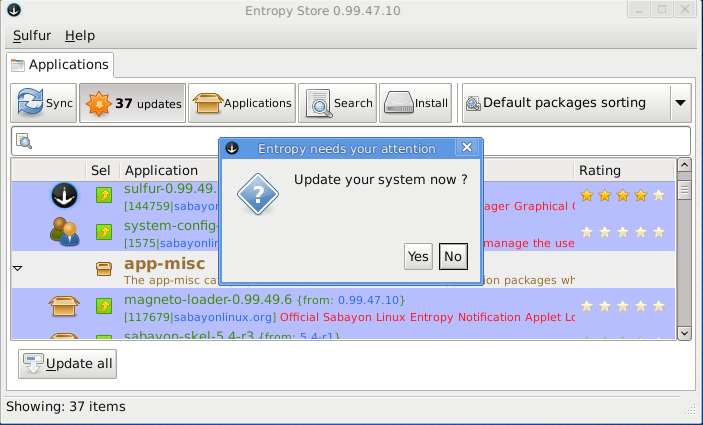
Task: Decline update by clicking No
Action: click(453, 256)
